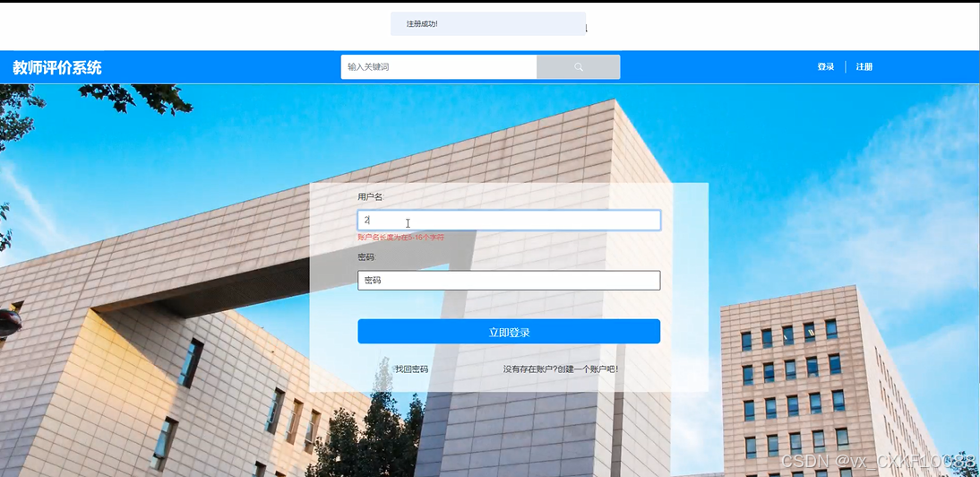Click into the 用户名 input field

tap(509, 220)
